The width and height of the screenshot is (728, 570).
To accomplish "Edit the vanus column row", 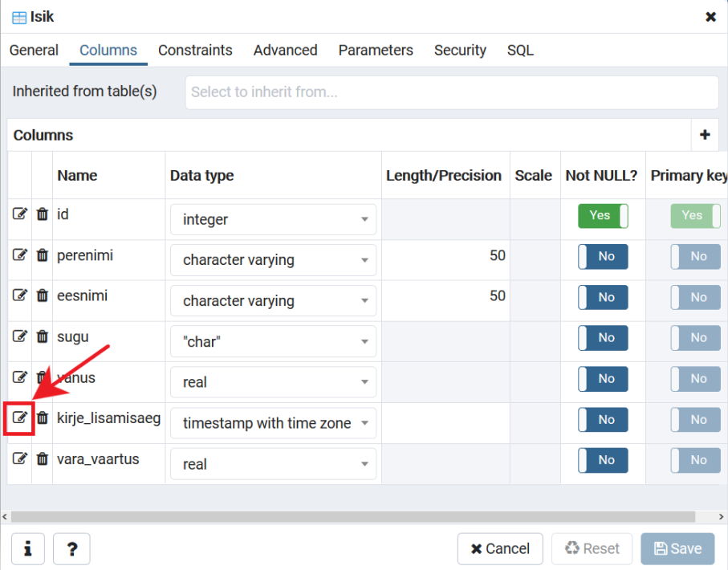I will 19,377.
